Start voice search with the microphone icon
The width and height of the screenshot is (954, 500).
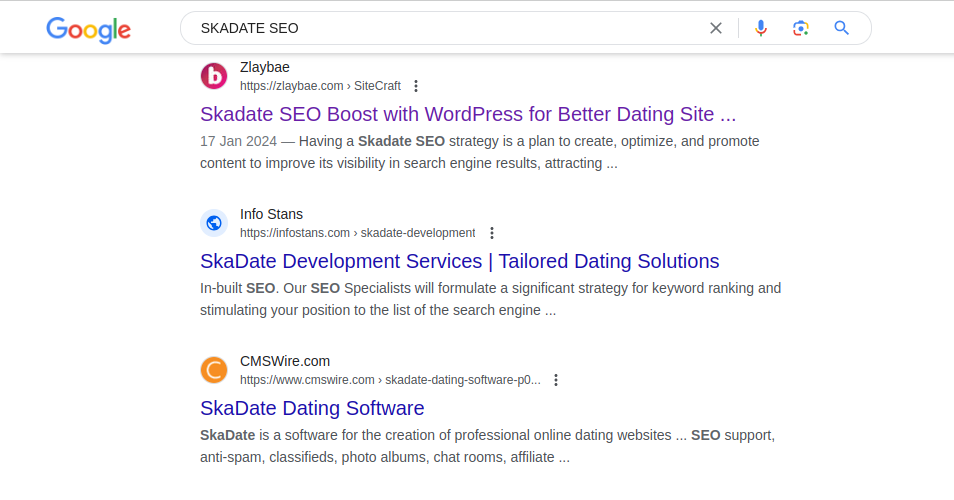pos(761,28)
